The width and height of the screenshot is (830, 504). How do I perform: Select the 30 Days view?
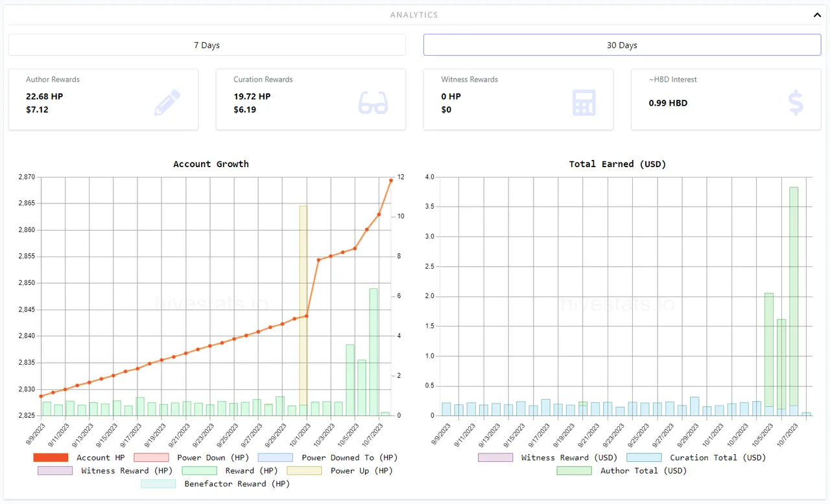tap(622, 45)
